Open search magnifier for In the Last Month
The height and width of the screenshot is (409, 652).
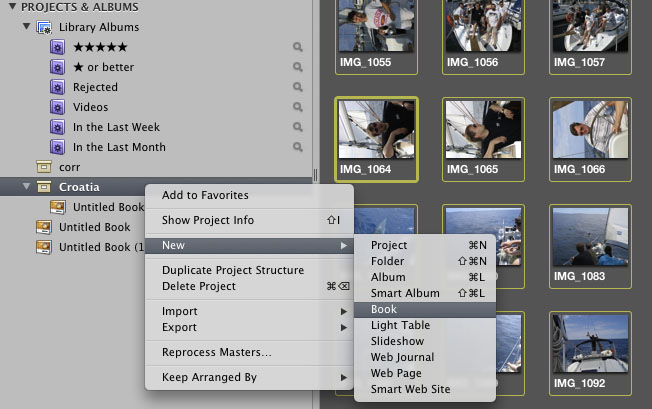pos(298,147)
